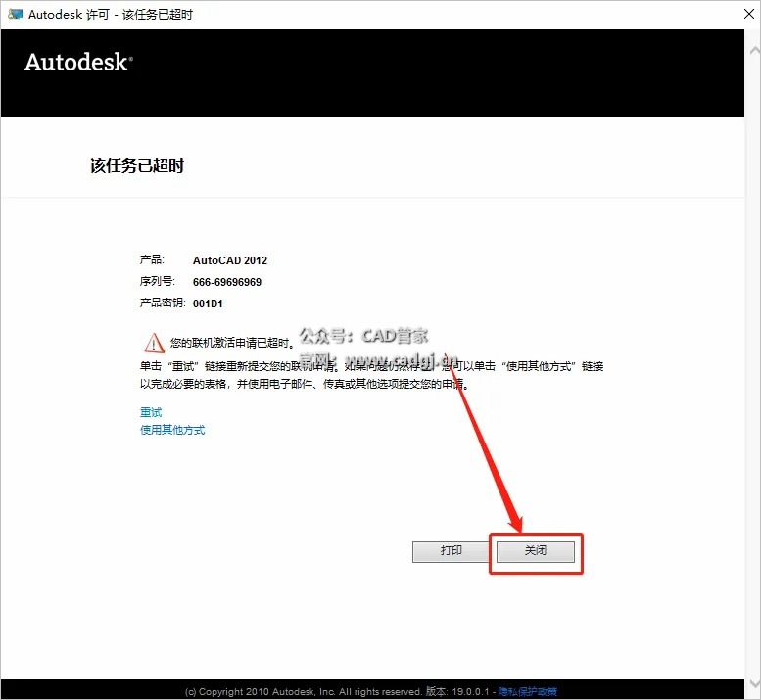
Task: Click the 该任务已超时 heading
Action: click(137, 165)
